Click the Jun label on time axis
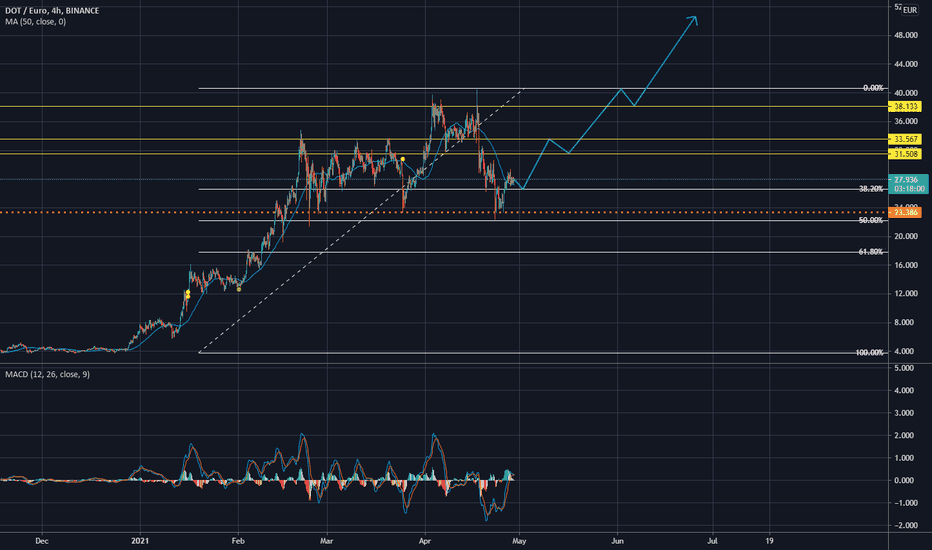The height and width of the screenshot is (550, 932). point(618,541)
